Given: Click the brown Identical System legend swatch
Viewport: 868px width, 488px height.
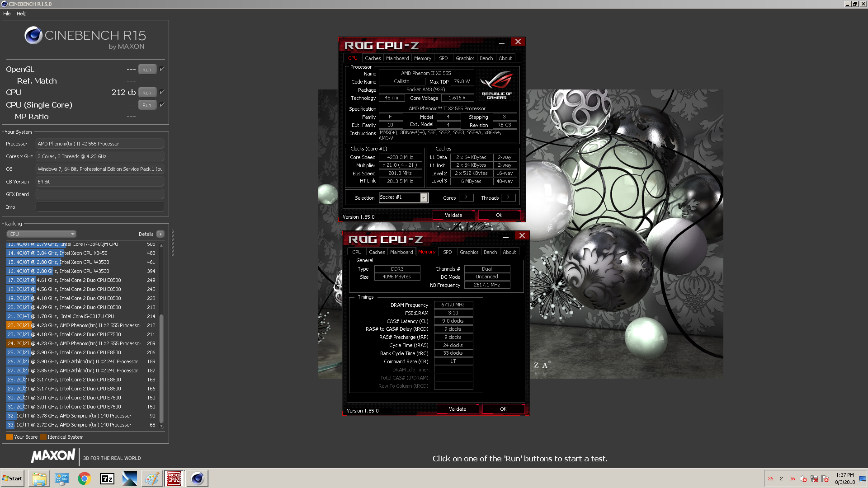Looking at the screenshot, I should 43,437.
